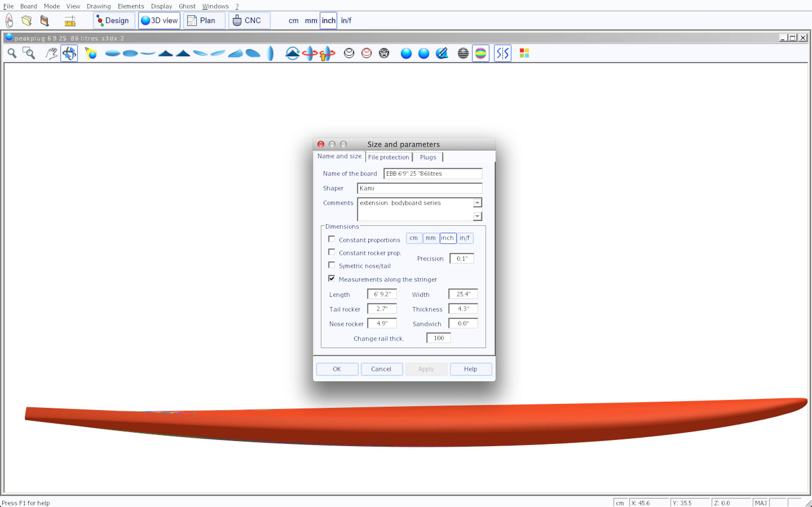Toggle the symmetry S|S icon
The height and width of the screenshot is (507, 812).
click(502, 53)
